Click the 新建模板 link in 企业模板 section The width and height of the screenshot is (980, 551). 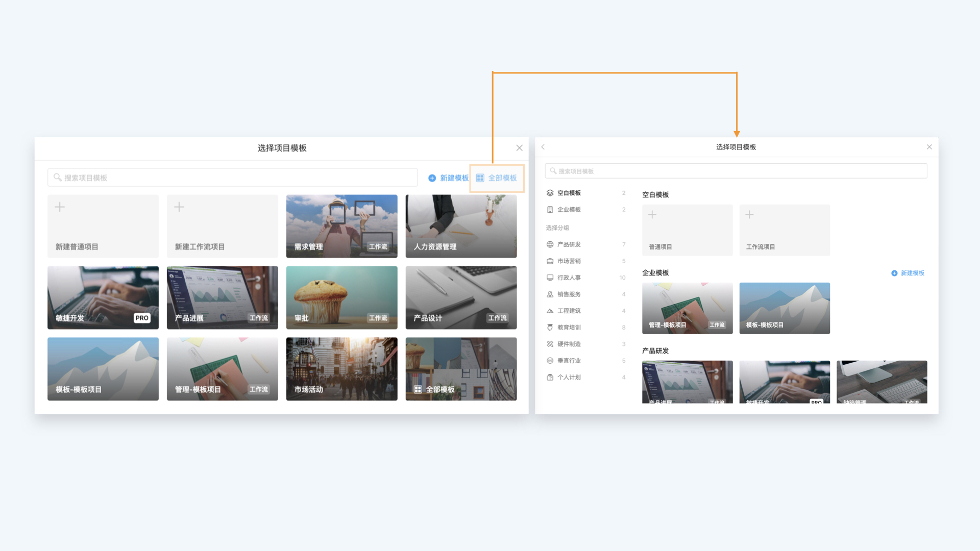tap(908, 273)
